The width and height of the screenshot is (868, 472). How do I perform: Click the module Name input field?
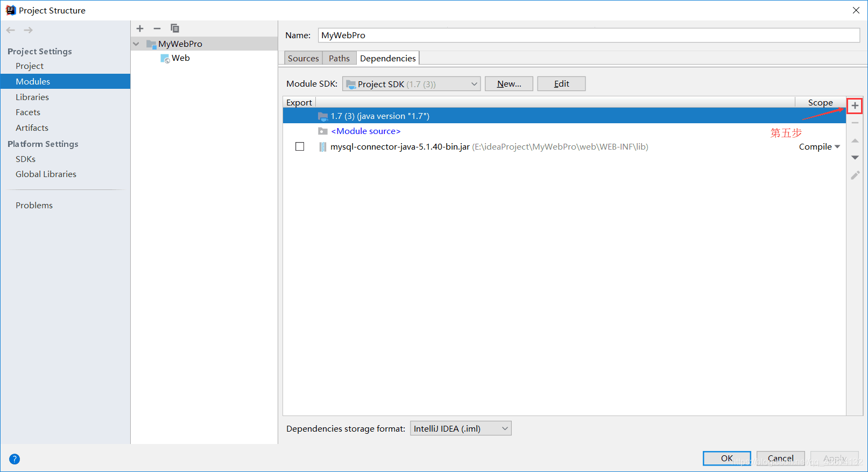[x=589, y=36]
